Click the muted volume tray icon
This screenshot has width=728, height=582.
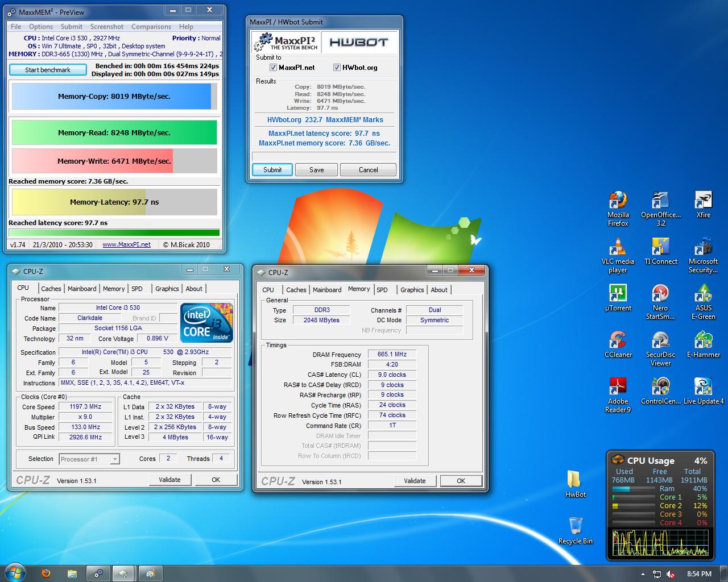click(671, 574)
